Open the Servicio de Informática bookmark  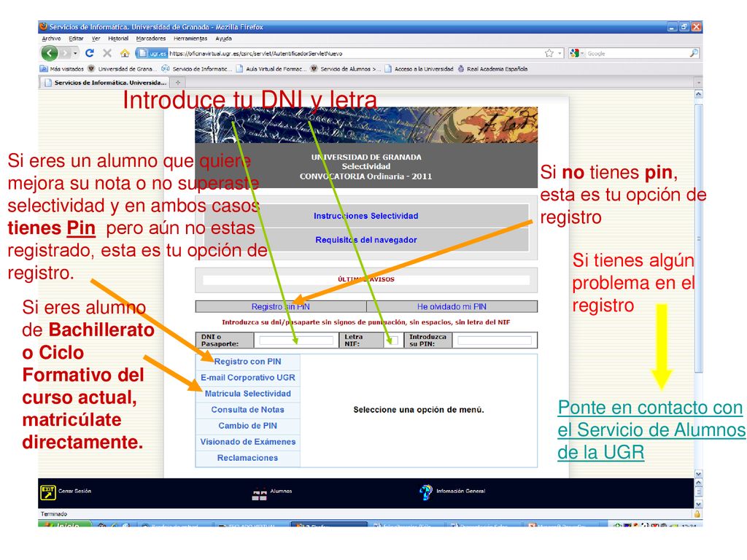[x=197, y=69]
